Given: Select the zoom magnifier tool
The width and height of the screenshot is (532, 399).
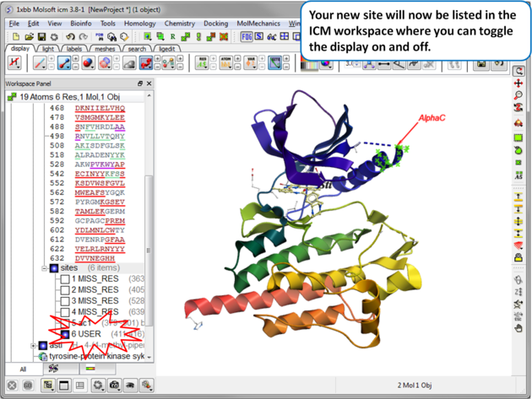Looking at the screenshot, I should tap(518, 96).
